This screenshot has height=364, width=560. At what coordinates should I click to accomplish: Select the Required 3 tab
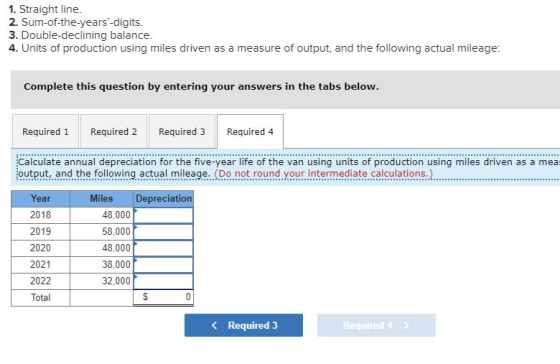point(182,131)
